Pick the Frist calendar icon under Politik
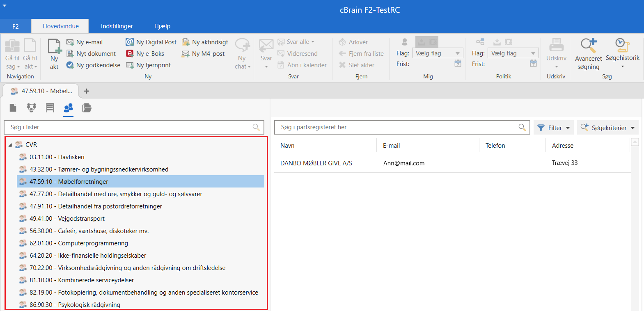 534,64
